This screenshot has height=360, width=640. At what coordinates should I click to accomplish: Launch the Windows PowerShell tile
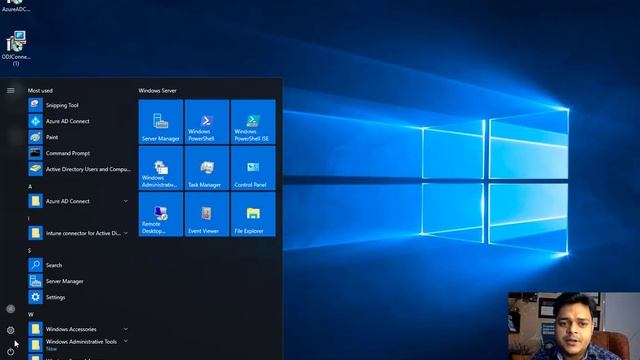207,122
